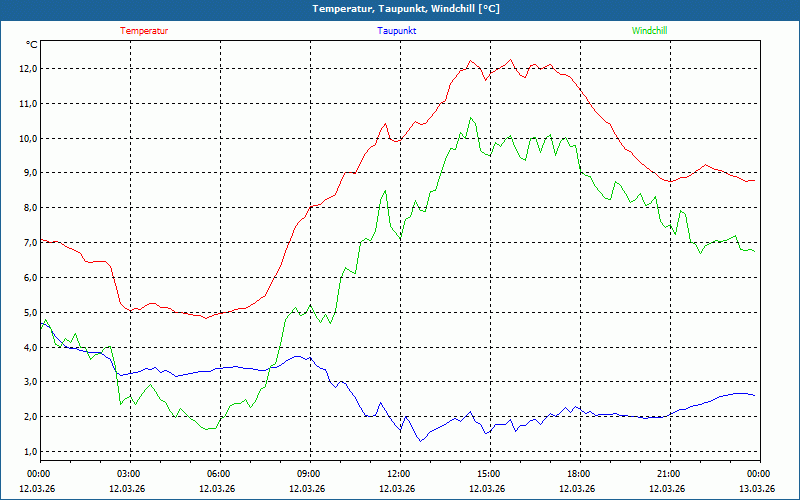This screenshot has height=500, width=800.
Task: Click the red Temperatur legend label
Action: pos(144,31)
